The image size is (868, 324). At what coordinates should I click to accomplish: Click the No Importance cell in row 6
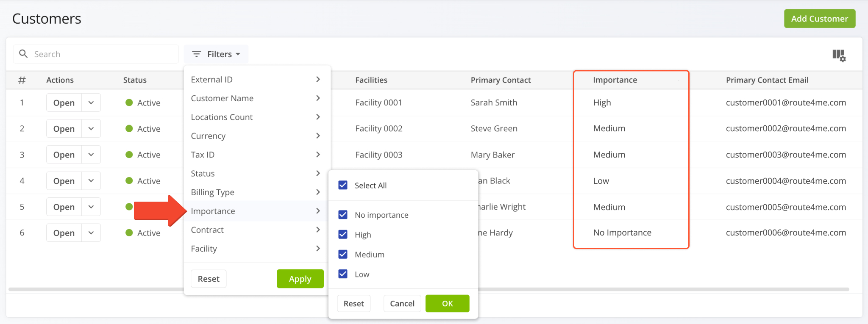coord(622,233)
